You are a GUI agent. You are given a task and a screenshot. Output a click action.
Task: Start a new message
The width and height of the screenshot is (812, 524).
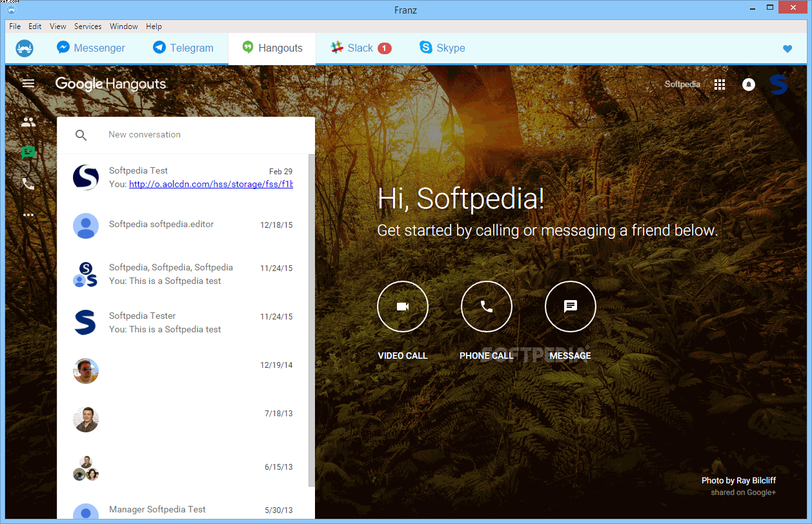(x=571, y=307)
